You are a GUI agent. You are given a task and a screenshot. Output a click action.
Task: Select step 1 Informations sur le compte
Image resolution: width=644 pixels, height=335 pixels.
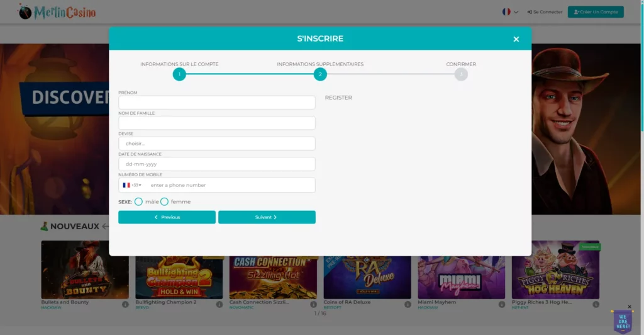tap(179, 74)
